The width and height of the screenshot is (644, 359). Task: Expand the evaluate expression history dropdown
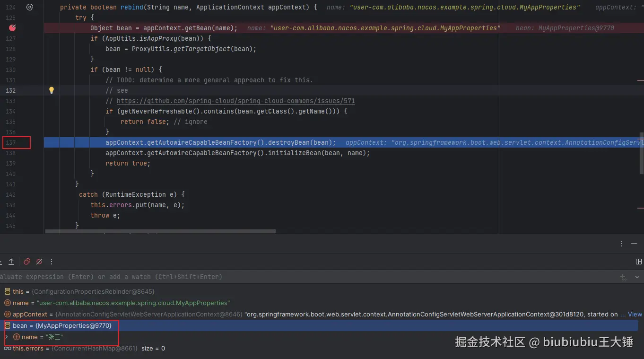pyautogui.click(x=637, y=277)
